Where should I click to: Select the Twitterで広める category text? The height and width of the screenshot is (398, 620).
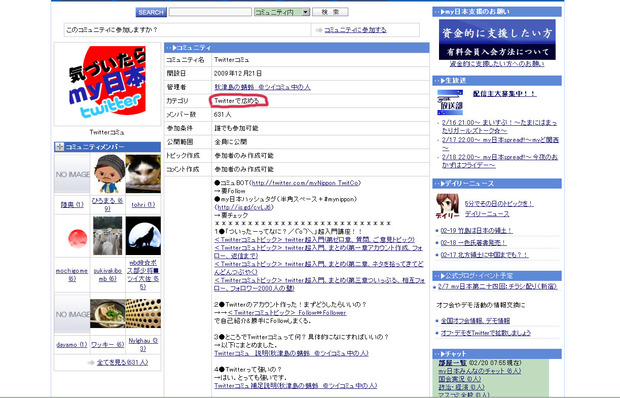[237, 101]
